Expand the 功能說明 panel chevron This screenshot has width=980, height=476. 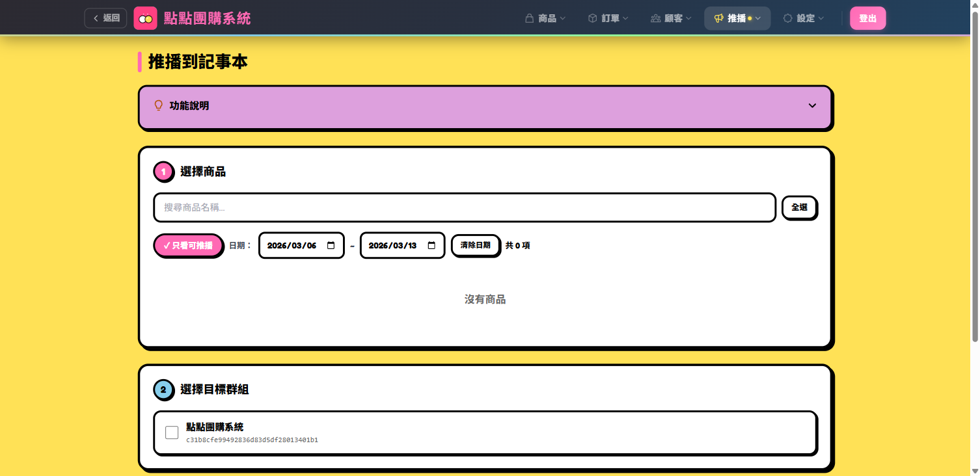[x=812, y=105]
